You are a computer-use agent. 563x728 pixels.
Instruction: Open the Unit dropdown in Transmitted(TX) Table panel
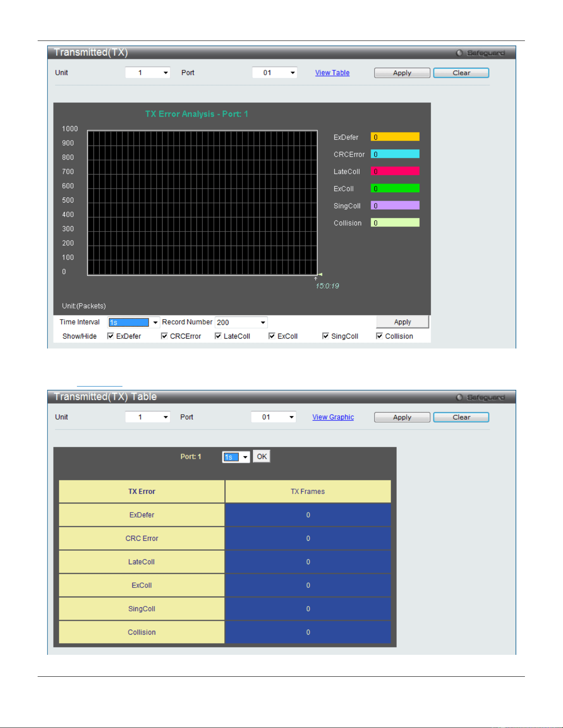(x=148, y=417)
